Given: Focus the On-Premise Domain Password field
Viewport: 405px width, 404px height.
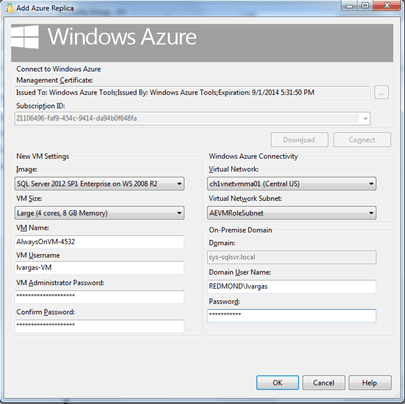Looking at the screenshot, I should [x=292, y=316].
